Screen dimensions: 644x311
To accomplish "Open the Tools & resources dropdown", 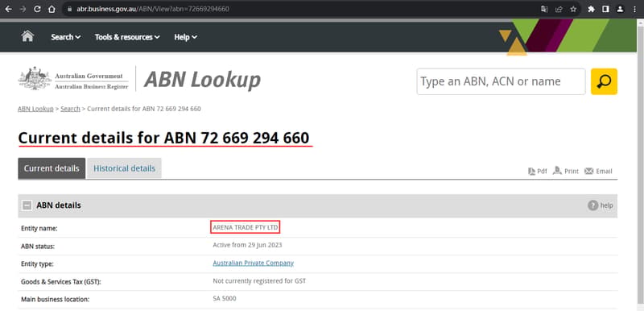I will pos(127,37).
